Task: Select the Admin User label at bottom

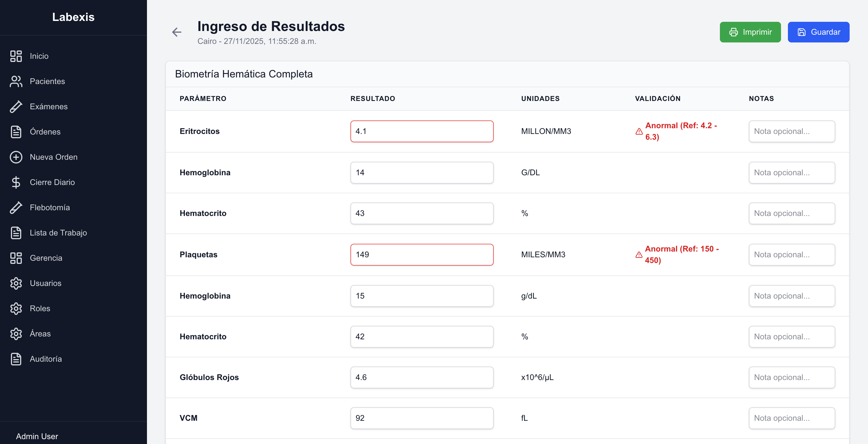Action: point(37,436)
